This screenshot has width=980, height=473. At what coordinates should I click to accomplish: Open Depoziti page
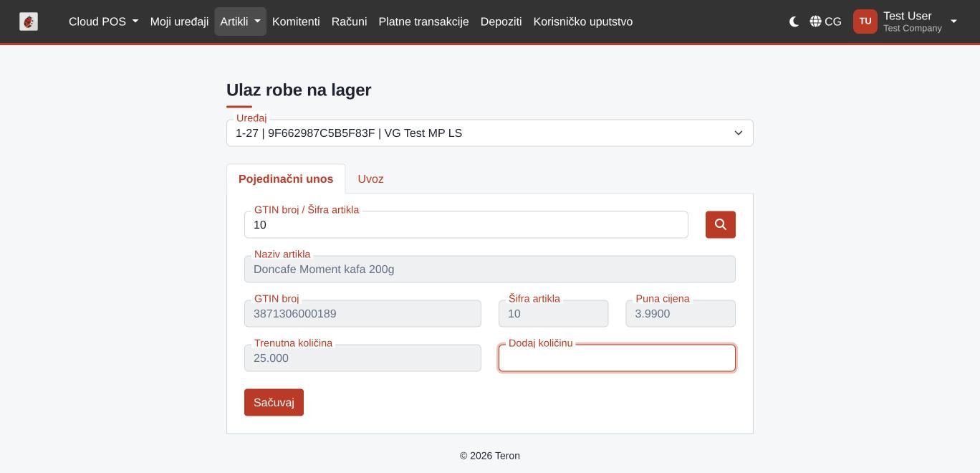coord(501,21)
